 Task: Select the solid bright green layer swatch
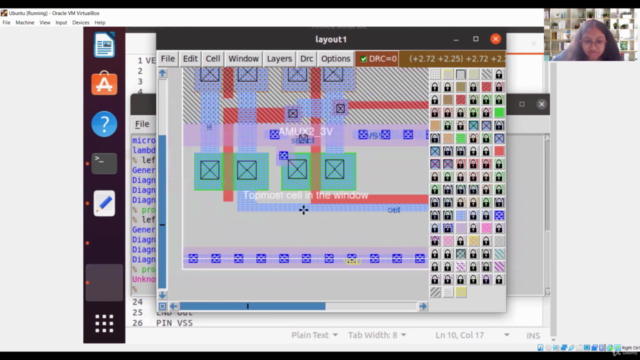499,113
